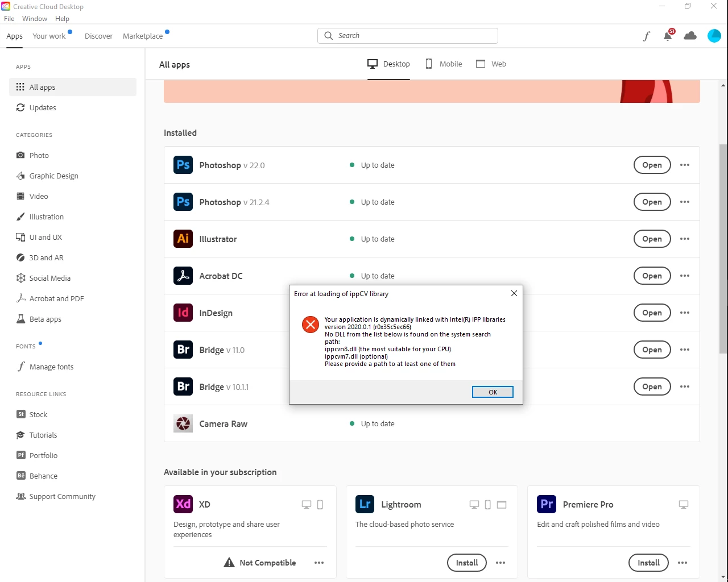Open Support Community link
The width and height of the screenshot is (728, 582).
point(73,496)
